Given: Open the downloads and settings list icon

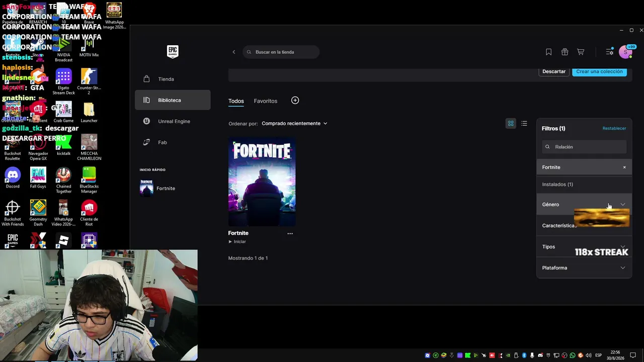Looking at the screenshot, I should point(610,52).
